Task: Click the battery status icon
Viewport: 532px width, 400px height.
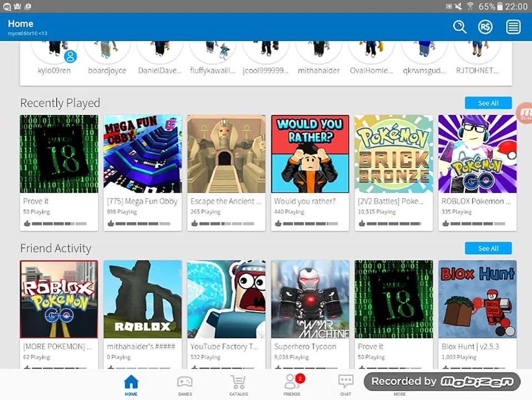Action: click(x=499, y=6)
